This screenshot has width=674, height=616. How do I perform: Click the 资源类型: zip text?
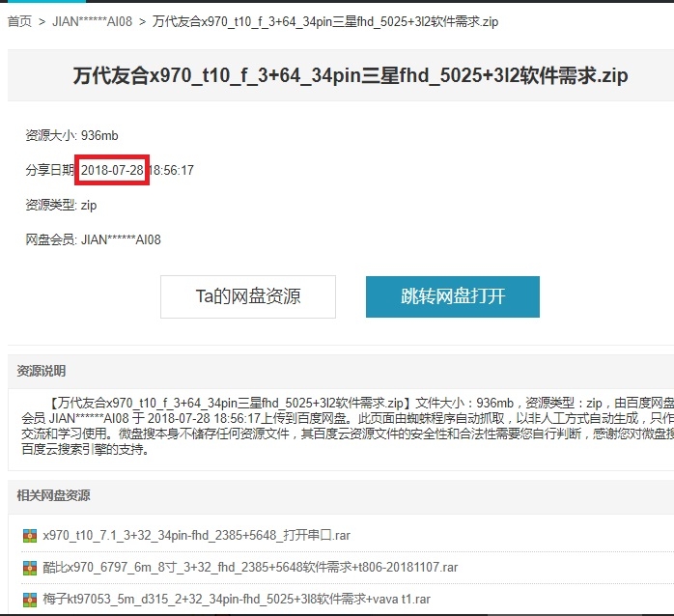click(x=61, y=205)
